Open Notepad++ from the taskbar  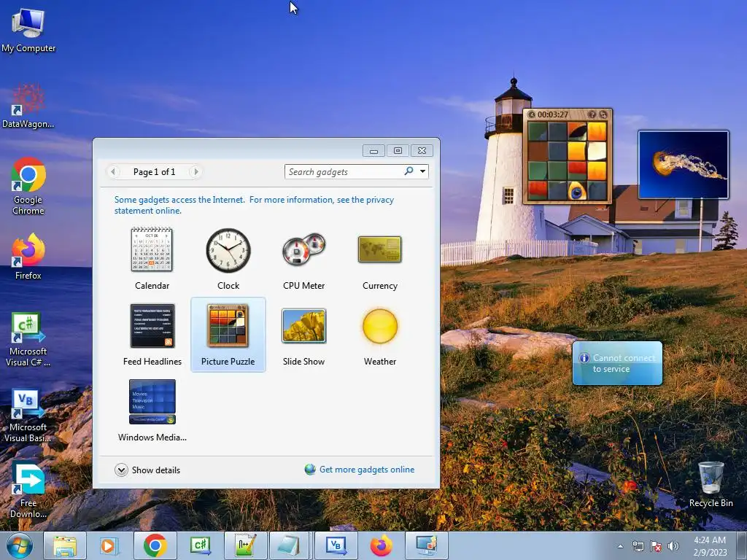pyautogui.click(x=245, y=545)
